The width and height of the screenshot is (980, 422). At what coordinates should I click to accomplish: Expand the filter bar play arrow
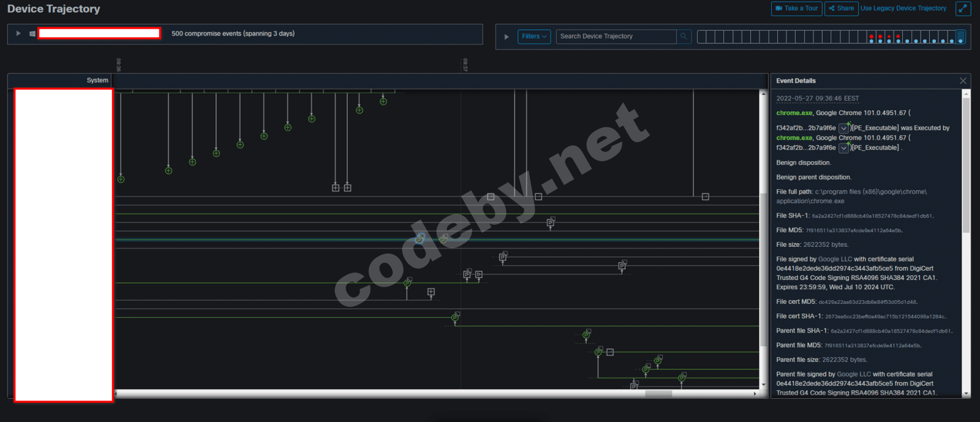507,37
